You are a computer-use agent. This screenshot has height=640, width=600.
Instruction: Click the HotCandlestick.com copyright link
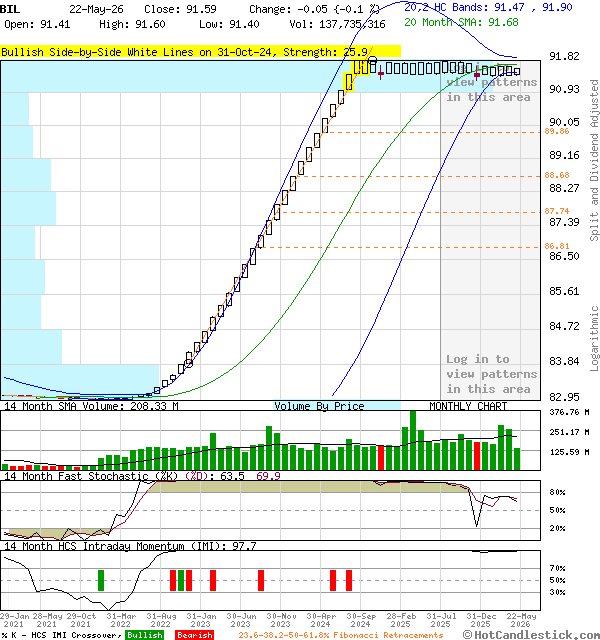531,635
